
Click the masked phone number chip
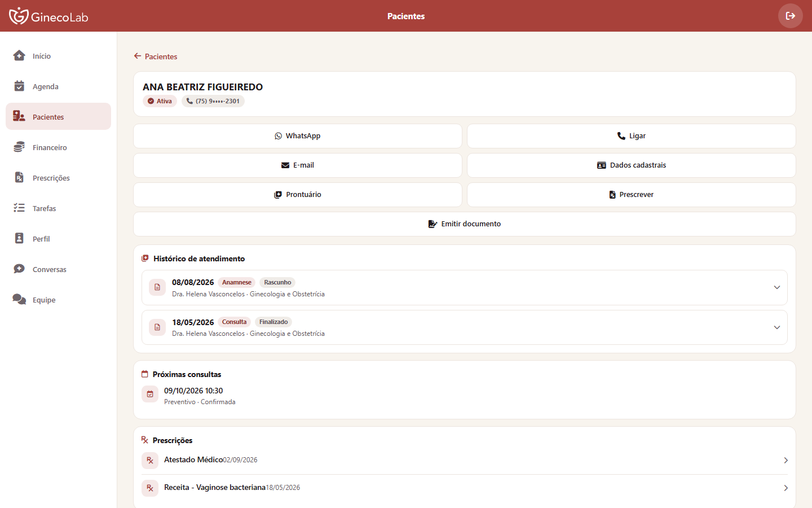[x=213, y=101]
